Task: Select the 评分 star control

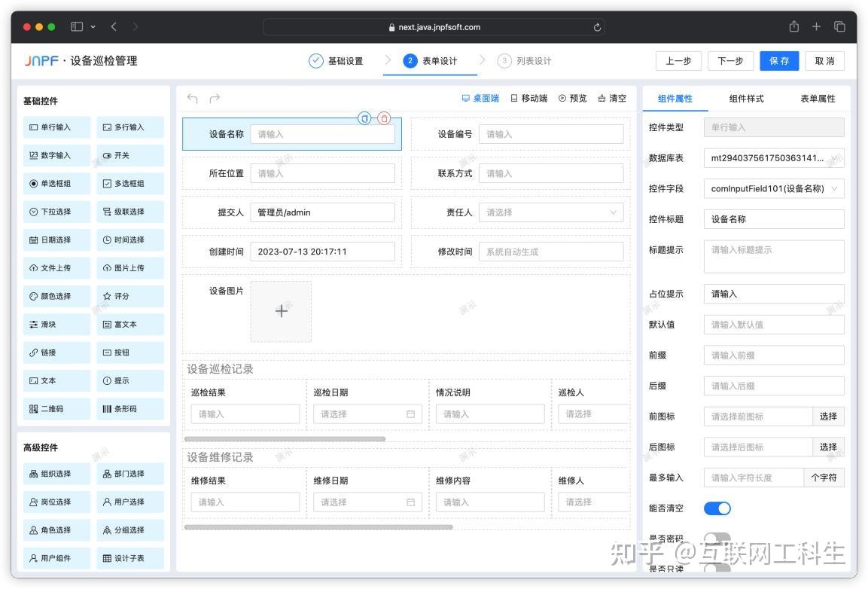Action: pos(130,297)
